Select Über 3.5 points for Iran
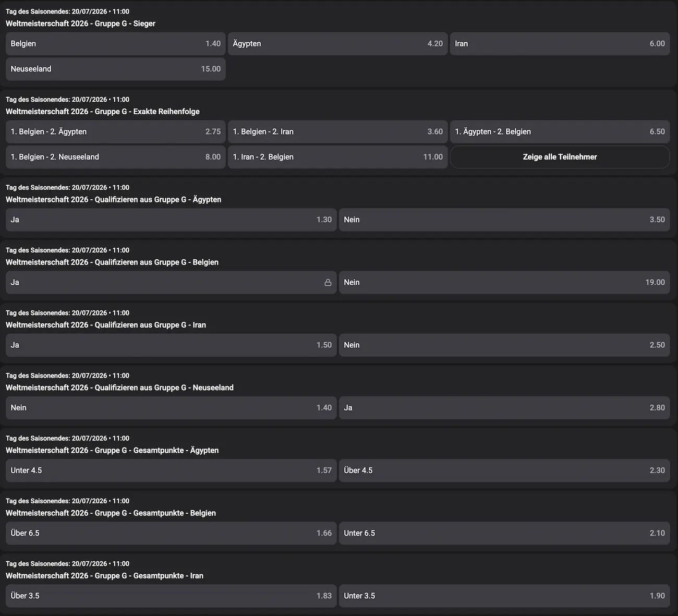The width and height of the screenshot is (678, 616). pos(171,596)
